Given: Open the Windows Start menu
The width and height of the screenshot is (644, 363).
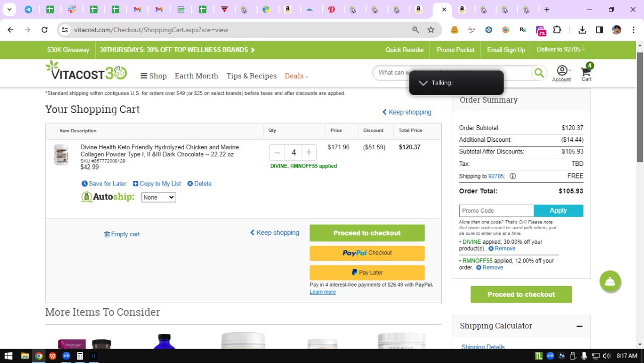Looking at the screenshot, I should [x=9, y=356].
